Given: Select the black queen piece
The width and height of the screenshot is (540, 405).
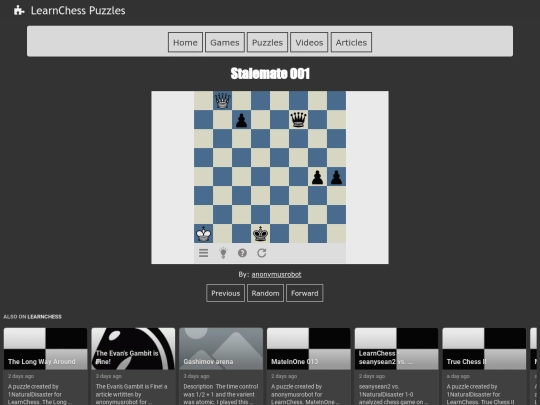Looking at the screenshot, I should click(298, 120).
